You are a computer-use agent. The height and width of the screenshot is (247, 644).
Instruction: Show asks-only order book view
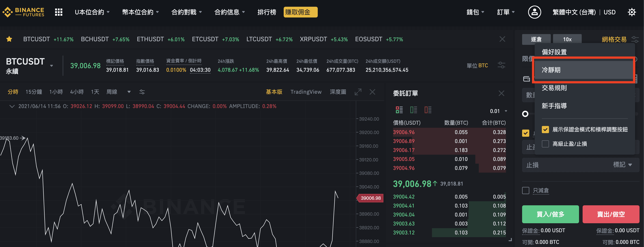(x=428, y=110)
